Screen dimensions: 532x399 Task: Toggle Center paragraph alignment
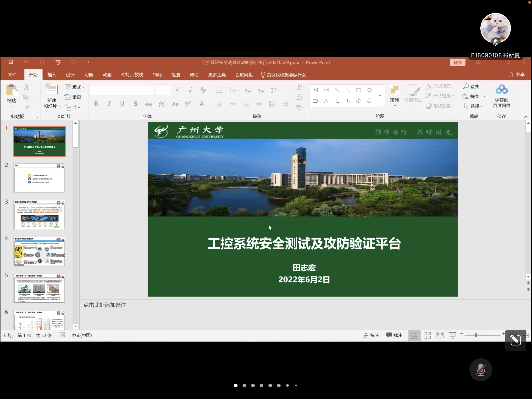[x=233, y=104]
